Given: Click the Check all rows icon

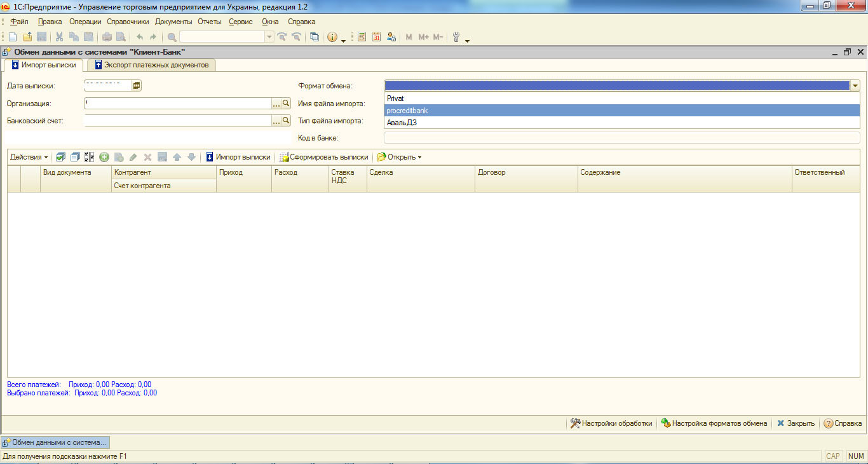Looking at the screenshot, I should [x=60, y=157].
